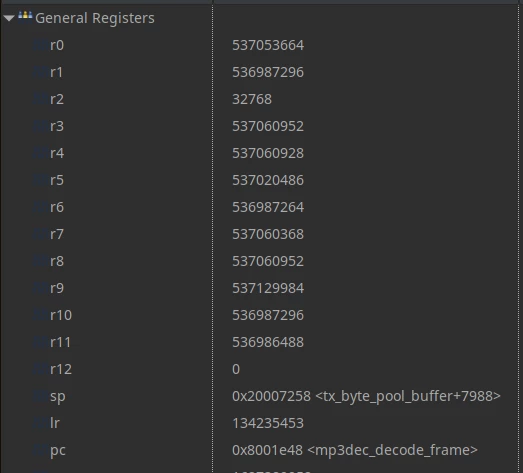Click the register icon beside lr
This screenshot has height=473, width=523.
tap(40, 424)
